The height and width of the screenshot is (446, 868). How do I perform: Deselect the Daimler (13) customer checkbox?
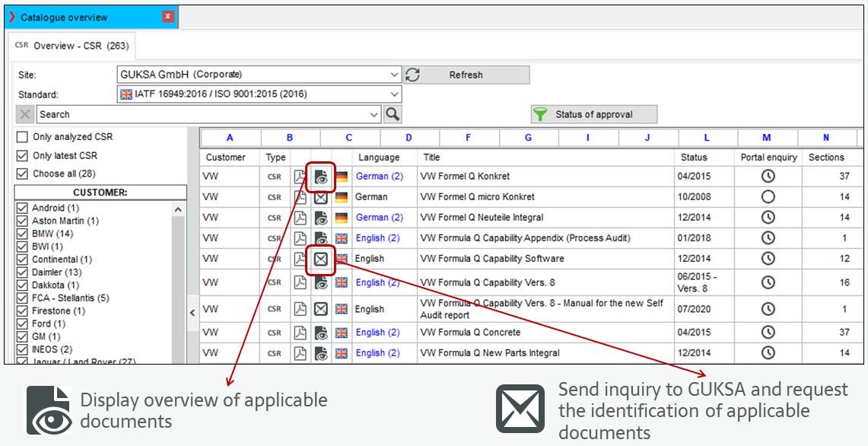23,272
